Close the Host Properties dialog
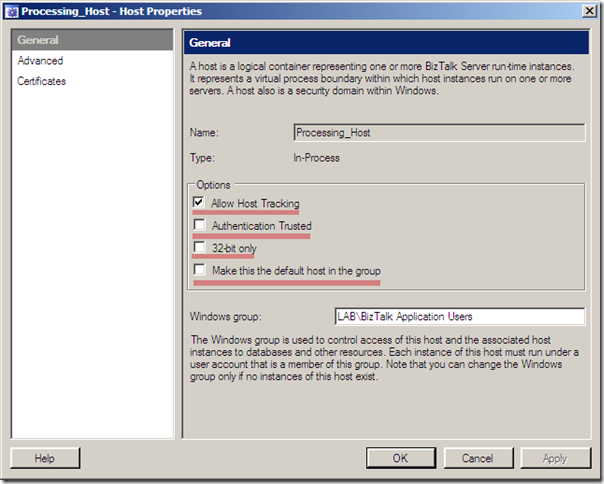The image size is (604, 484). tap(589, 11)
